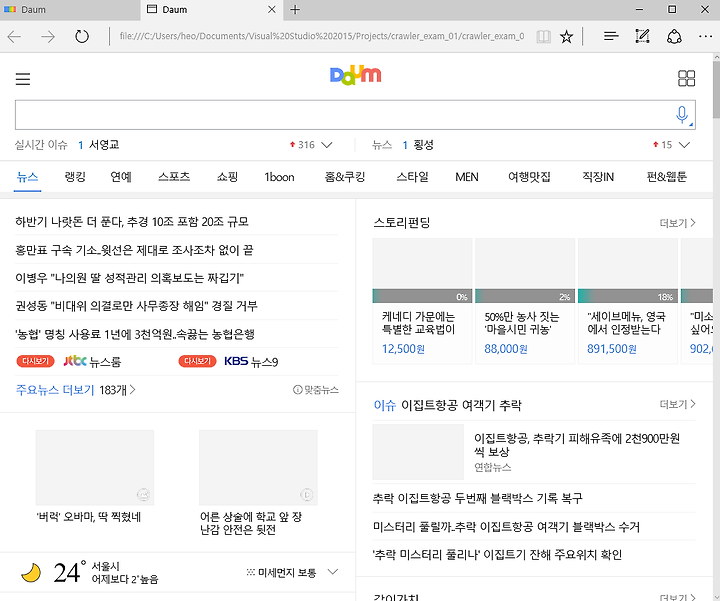Close the active Daum tab
Image resolution: width=720 pixels, height=601 pixels.
(272, 10)
